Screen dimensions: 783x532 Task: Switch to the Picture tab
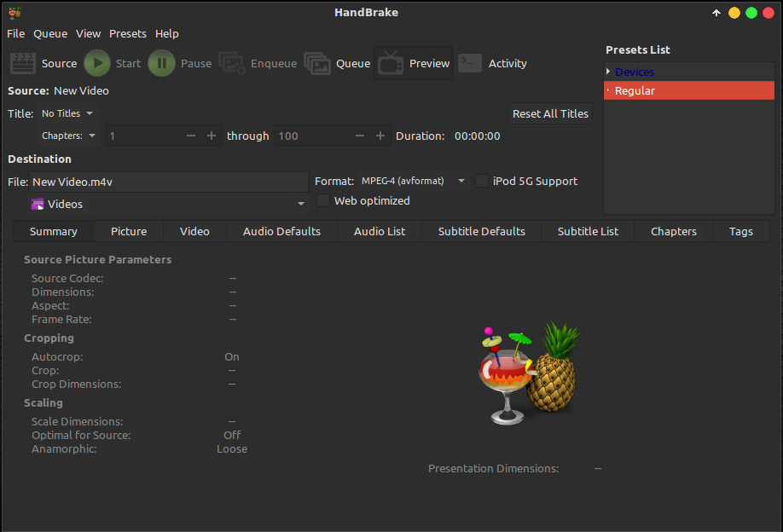pos(128,231)
